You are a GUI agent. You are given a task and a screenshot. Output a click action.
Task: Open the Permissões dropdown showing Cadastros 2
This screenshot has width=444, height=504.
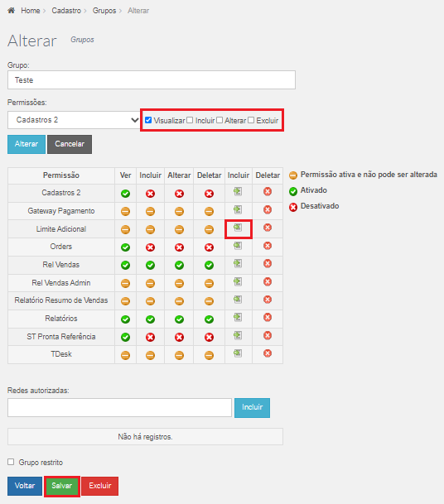(x=74, y=120)
